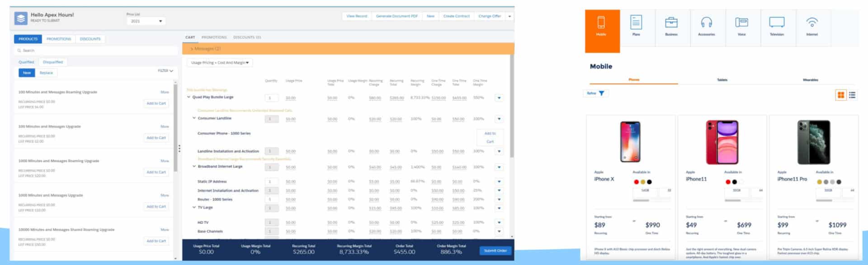Open Usage Pricing + Cost And Margin dropdown

(220, 63)
